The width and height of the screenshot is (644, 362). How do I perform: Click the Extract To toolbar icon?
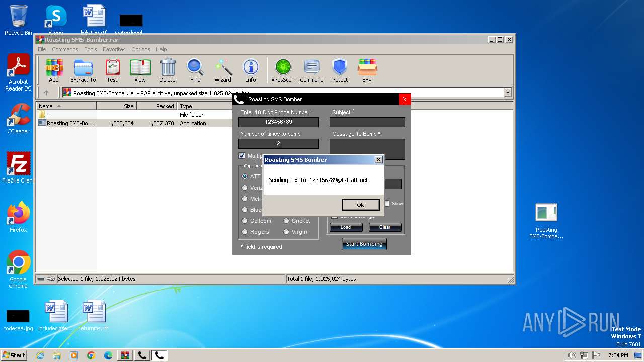click(83, 70)
